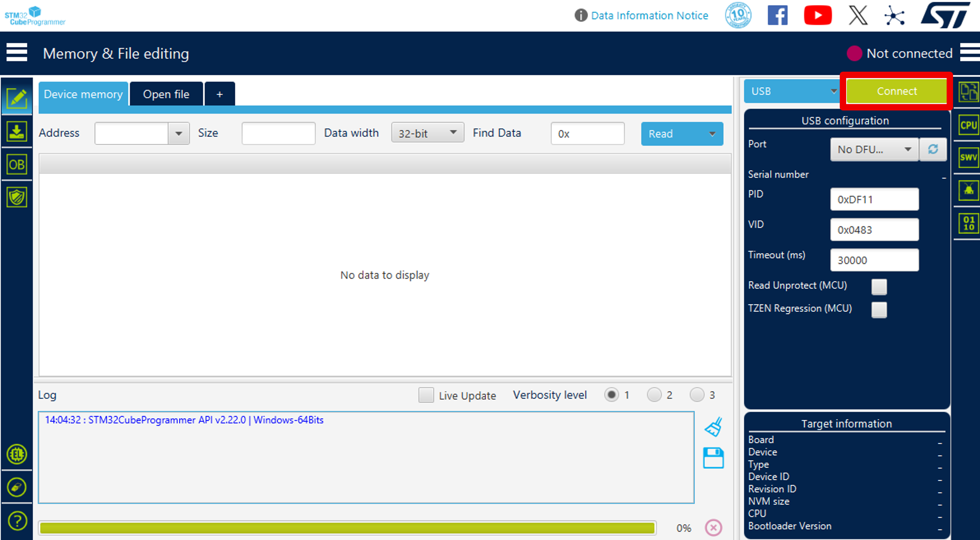This screenshot has width=980, height=540.
Task: Click the green progress bar
Action: pyautogui.click(x=348, y=528)
